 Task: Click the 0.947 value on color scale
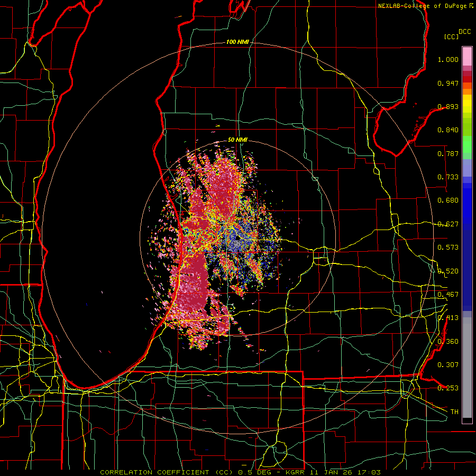(x=448, y=83)
